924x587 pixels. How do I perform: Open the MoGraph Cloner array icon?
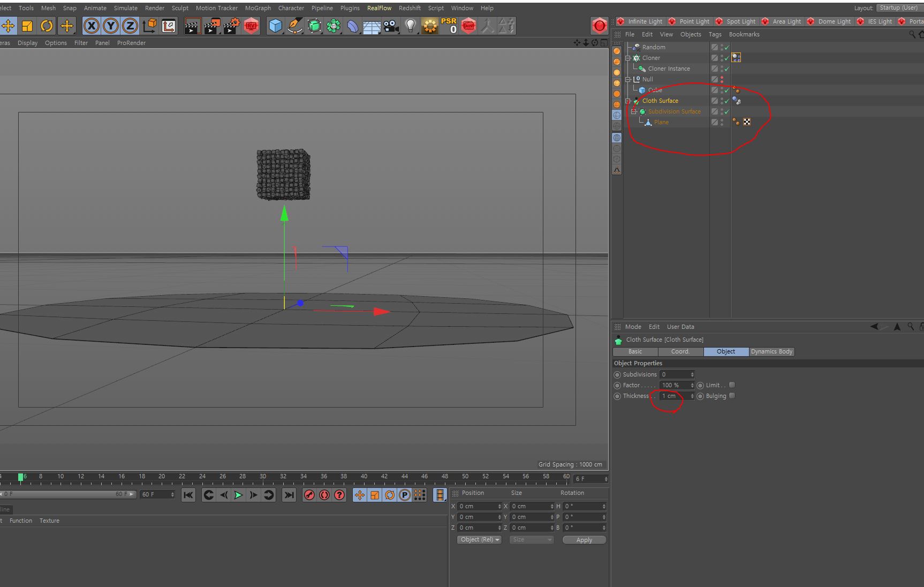pyautogui.click(x=334, y=26)
